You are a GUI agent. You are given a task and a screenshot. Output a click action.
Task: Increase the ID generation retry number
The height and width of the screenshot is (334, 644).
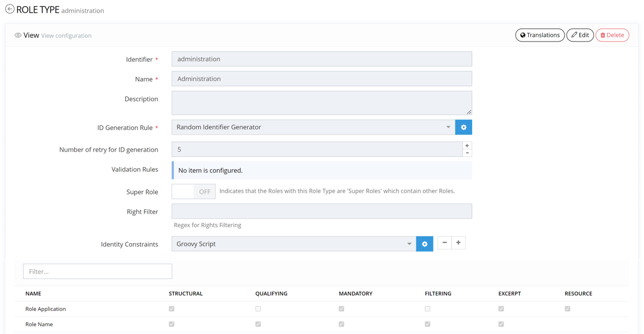467,146
